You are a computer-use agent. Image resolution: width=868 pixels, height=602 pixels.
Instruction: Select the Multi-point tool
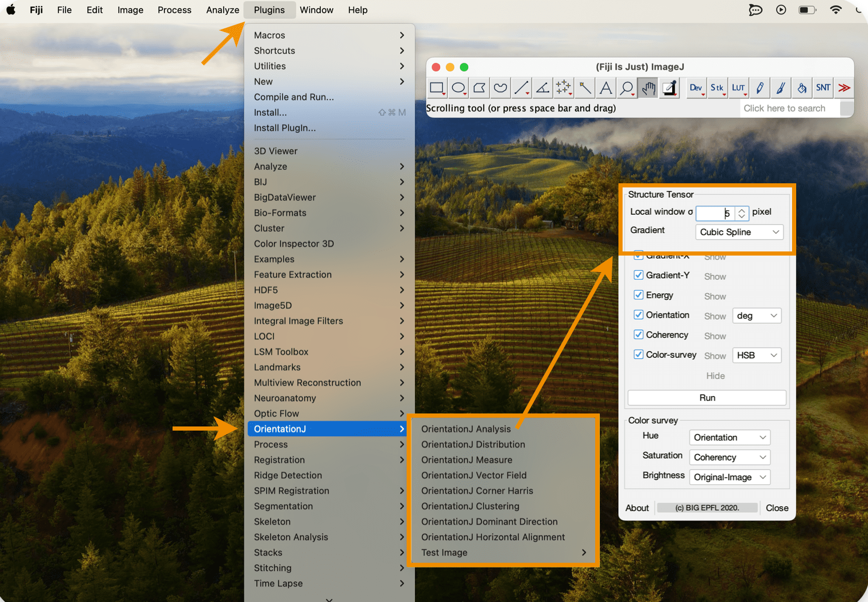tap(564, 88)
